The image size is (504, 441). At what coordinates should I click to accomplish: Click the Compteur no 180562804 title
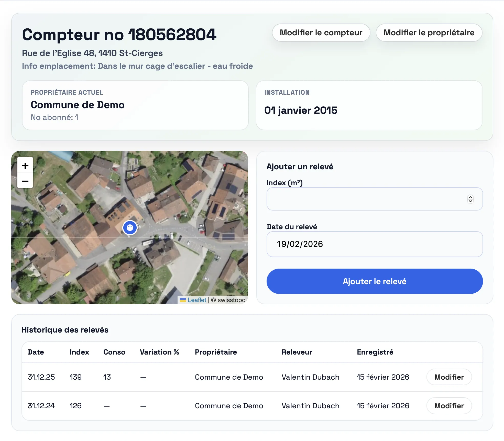pos(119,35)
